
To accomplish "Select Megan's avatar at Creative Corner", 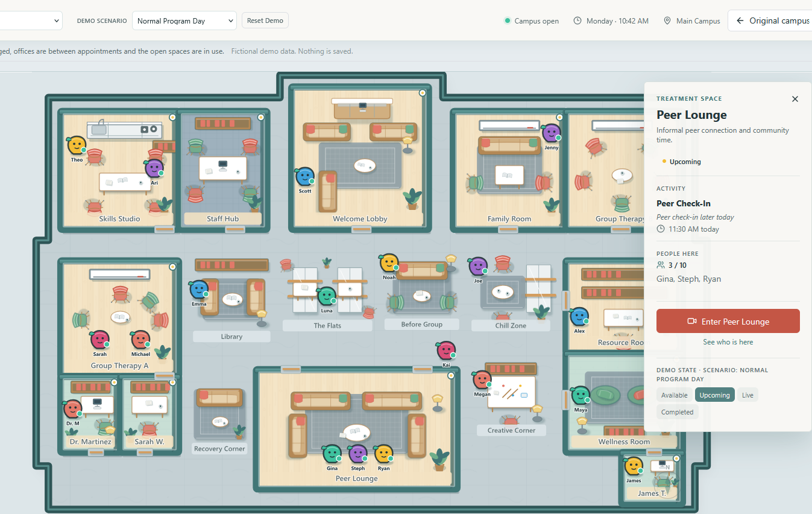I will pyautogui.click(x=482, y=380).
